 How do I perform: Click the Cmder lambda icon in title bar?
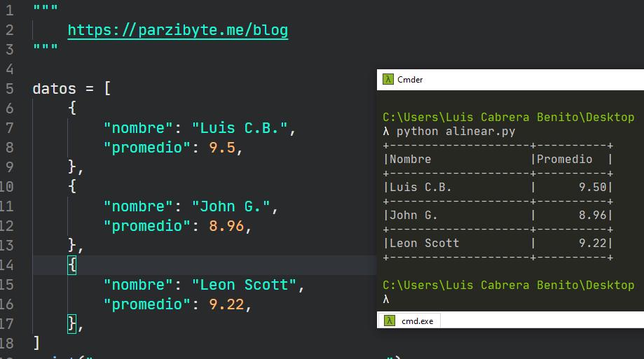coord(388,80)
